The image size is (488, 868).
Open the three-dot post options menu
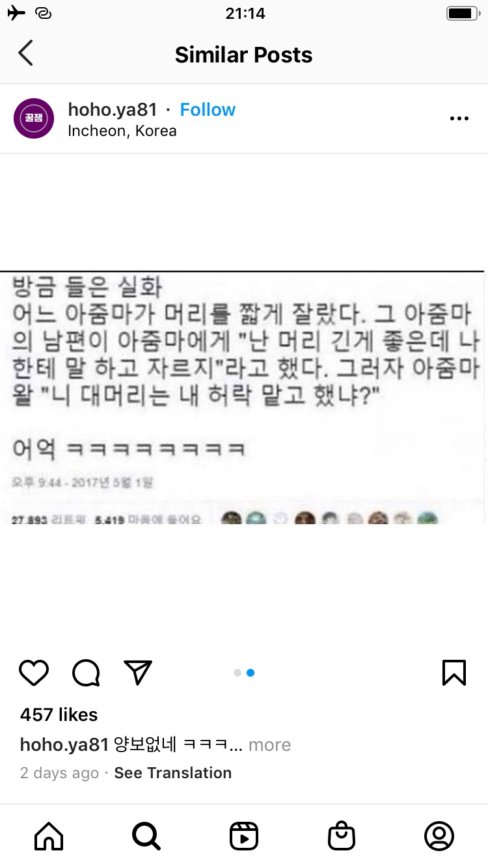tap(459, 118)
